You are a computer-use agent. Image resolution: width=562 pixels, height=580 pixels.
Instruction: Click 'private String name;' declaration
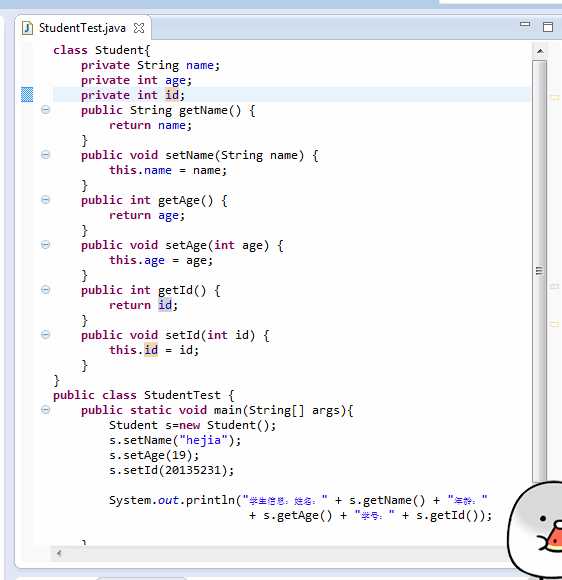point(150,65)
